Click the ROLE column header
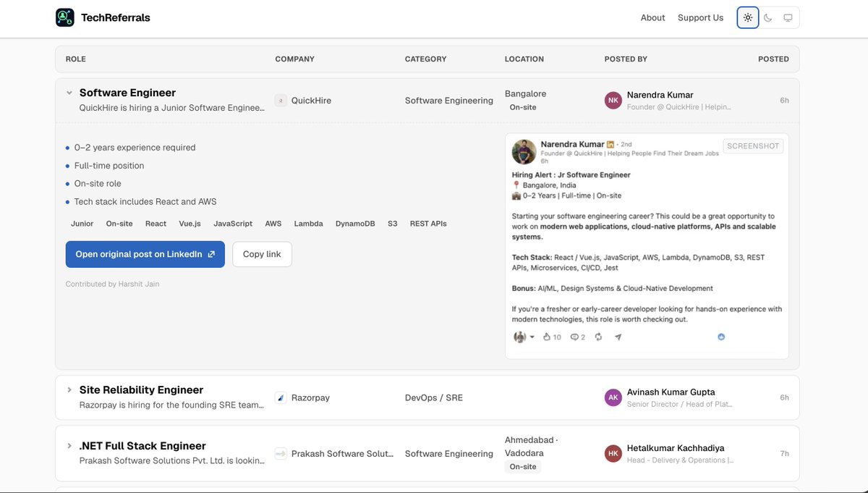 (76, 59)
